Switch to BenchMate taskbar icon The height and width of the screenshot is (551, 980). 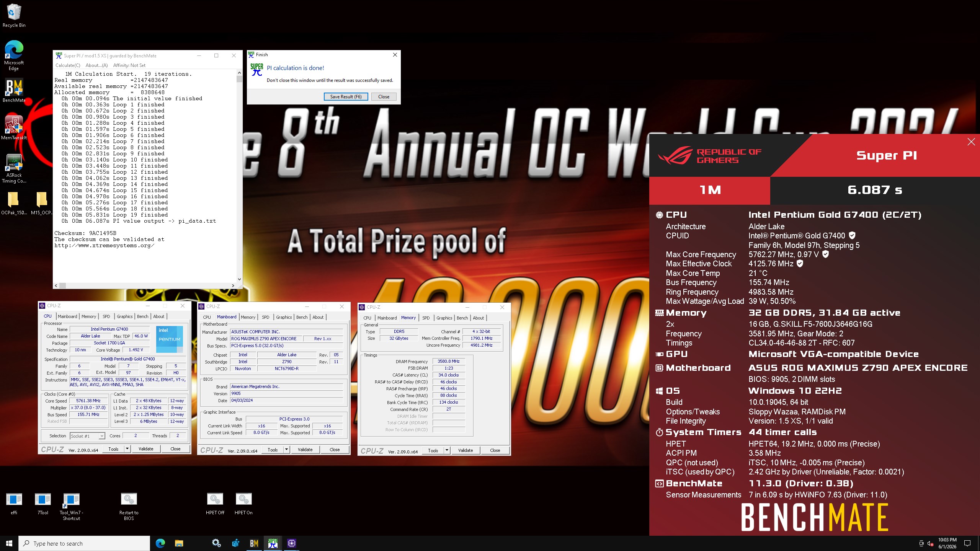(x=254, y=543)
